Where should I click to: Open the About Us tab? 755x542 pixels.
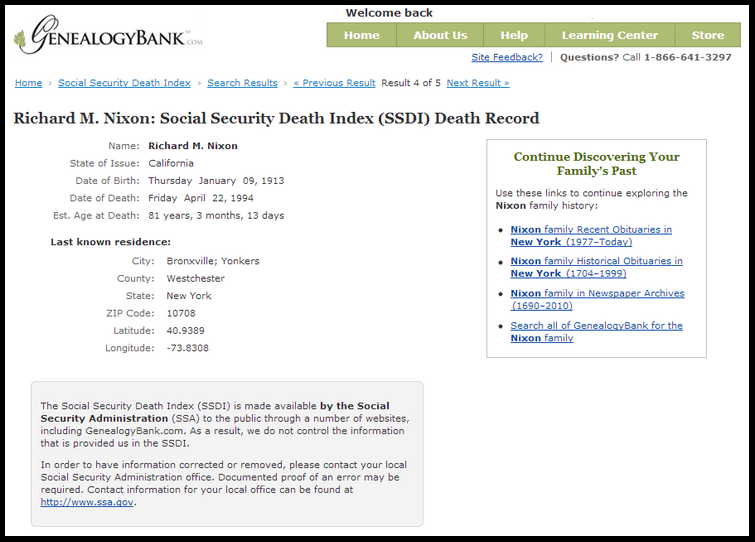[x=440, y=35]
